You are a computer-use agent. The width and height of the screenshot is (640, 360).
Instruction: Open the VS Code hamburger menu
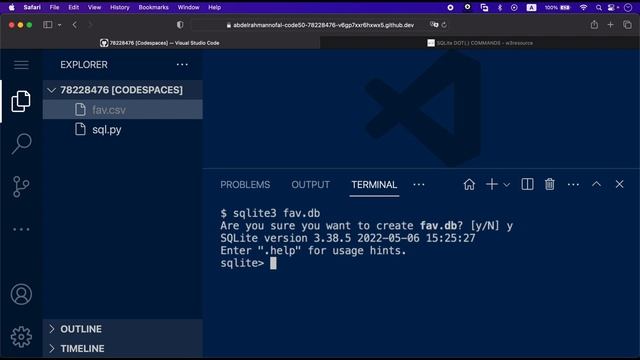click(x=21, y=65)
